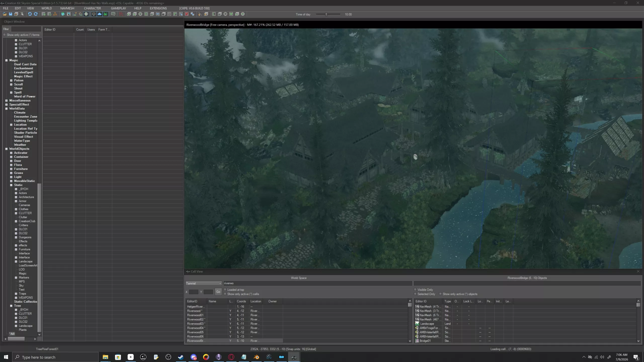Open File Explorer from the taskbar
644x362 pixels.
point(105,357)
